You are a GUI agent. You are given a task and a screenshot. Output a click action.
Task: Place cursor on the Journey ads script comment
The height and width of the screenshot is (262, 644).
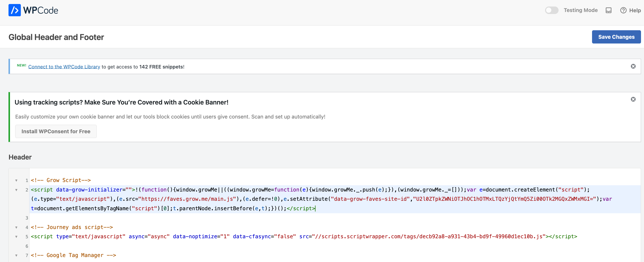coord(72,227)
